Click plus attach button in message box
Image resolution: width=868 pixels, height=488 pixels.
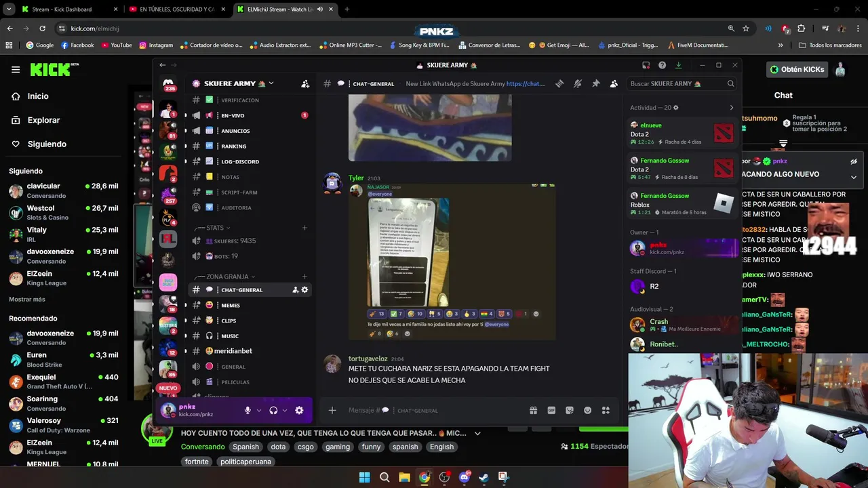[332, 410]
